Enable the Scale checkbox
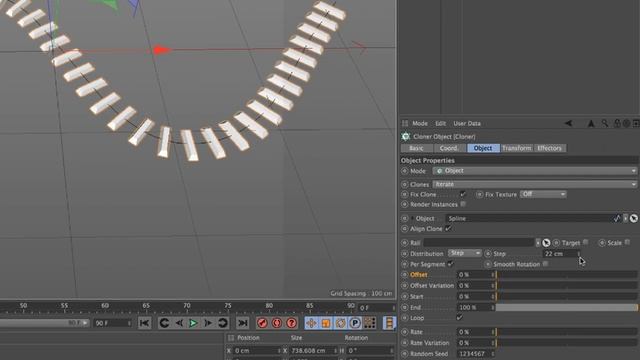The height and width of the screenshot is (360, 640). coord(627,242)
